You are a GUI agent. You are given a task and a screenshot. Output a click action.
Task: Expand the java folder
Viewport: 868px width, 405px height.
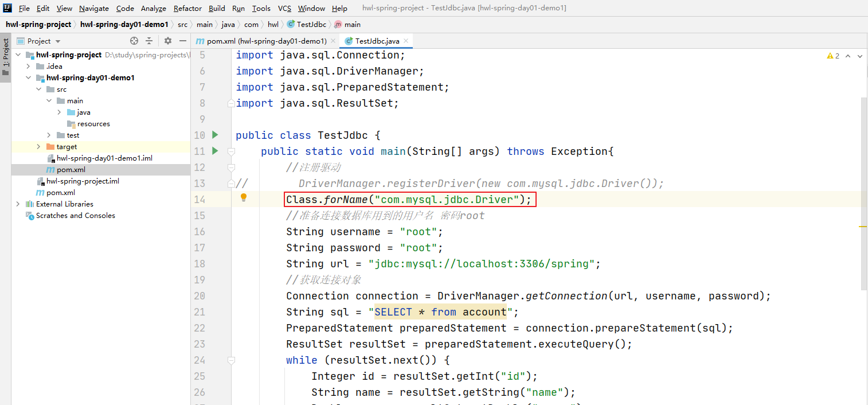[59, 112]
